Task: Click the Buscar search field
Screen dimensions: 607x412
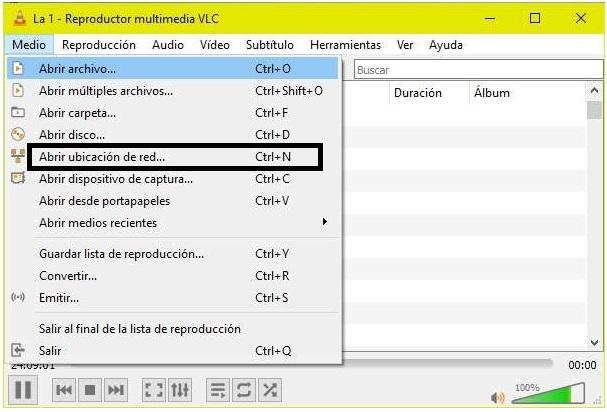Action: click(478, 70)
